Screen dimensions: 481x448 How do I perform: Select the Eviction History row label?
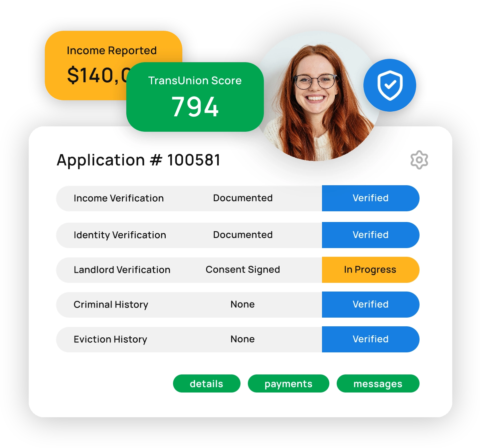point(110,339)
